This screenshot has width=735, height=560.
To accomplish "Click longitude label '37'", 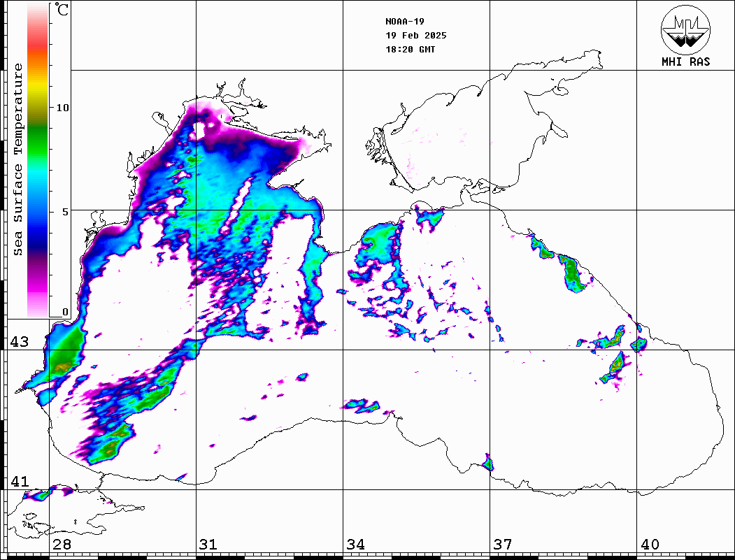I will 503,544.
